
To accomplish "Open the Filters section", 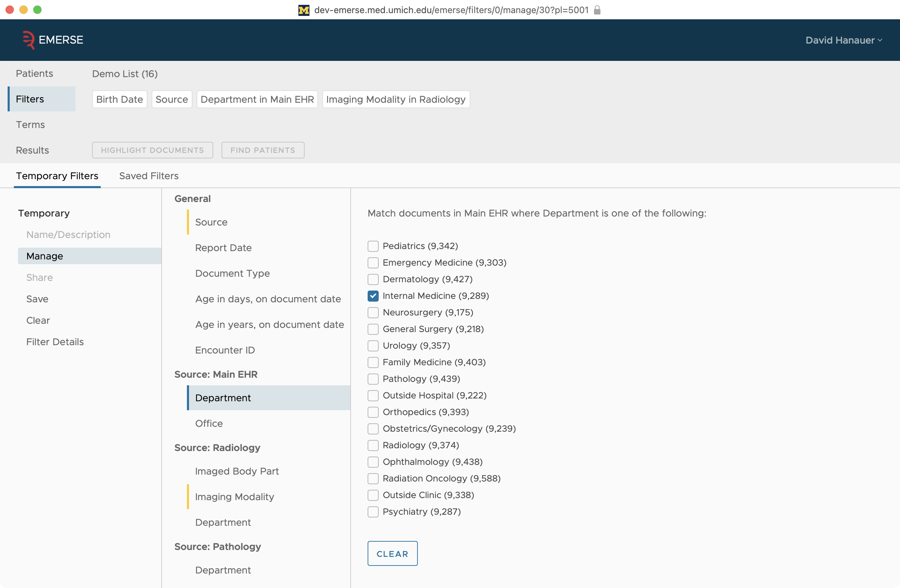I will tap(42, 99).
